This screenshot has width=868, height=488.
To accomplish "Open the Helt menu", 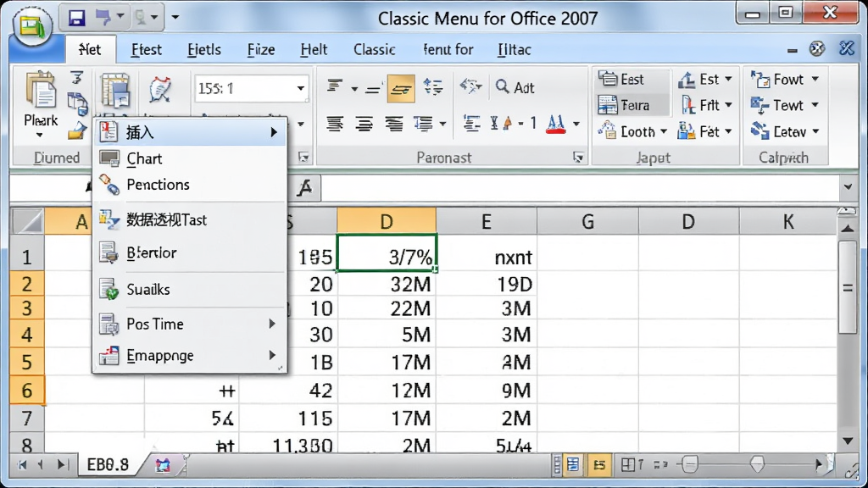I will 314,50.
